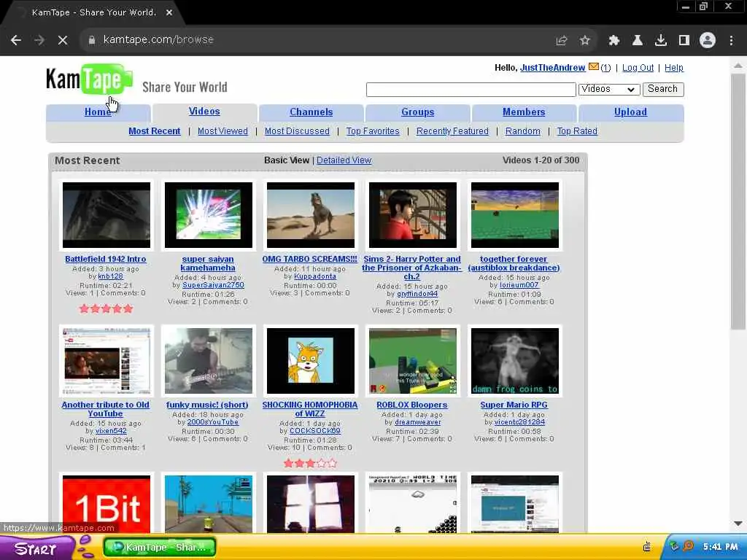Switch to the Channels tab
Screen dimensions: 747x560
click(x=311, y=112)
